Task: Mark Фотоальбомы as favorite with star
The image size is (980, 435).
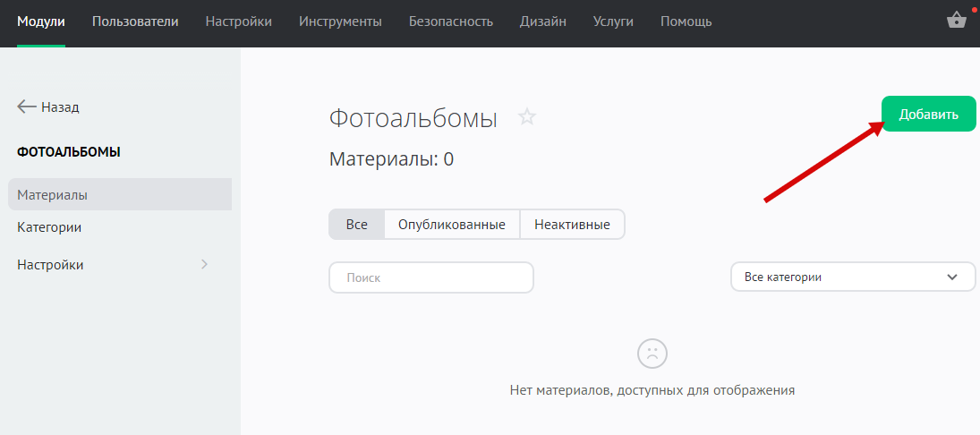Action: pos(527,117)
